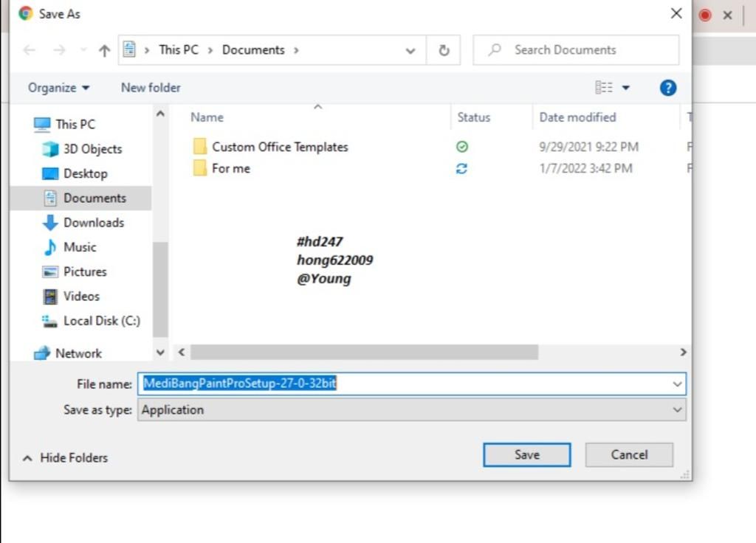Click horizontal scroll right arrow

pos(683,352)
